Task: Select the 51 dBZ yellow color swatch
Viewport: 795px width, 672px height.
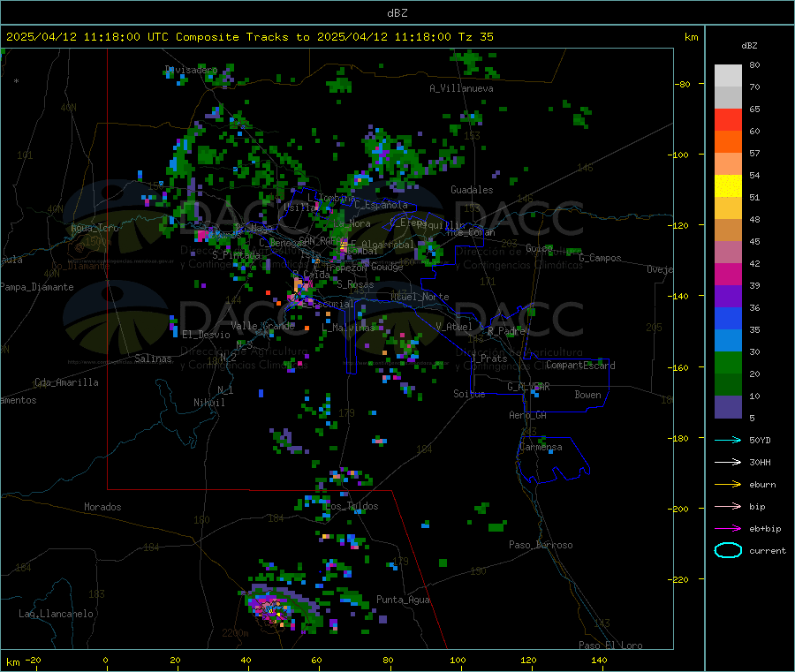Action: point(728,186)
